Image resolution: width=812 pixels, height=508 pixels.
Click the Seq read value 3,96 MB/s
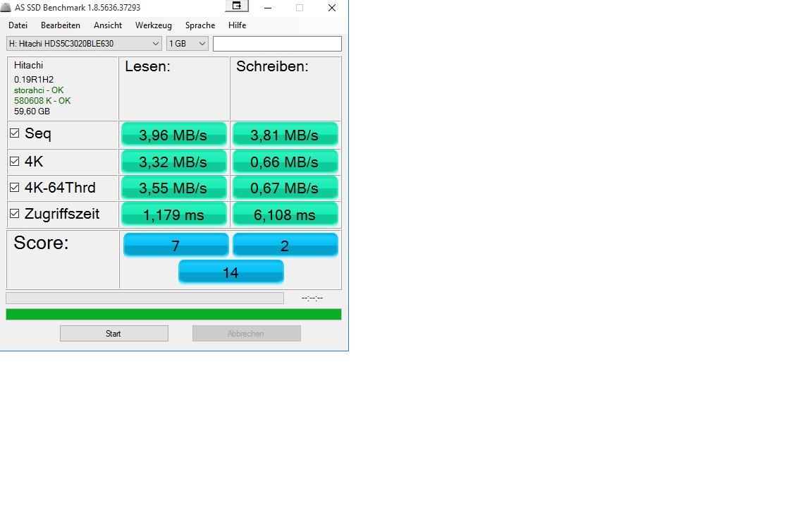174,135
